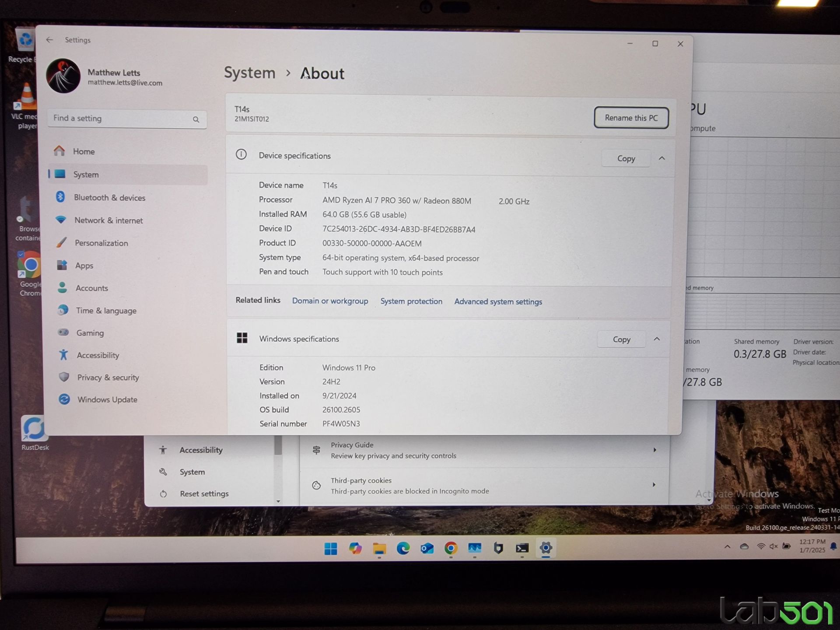Open notifications bell in taskbar
The image size is (840, 630).
click(x=833, y=546)
